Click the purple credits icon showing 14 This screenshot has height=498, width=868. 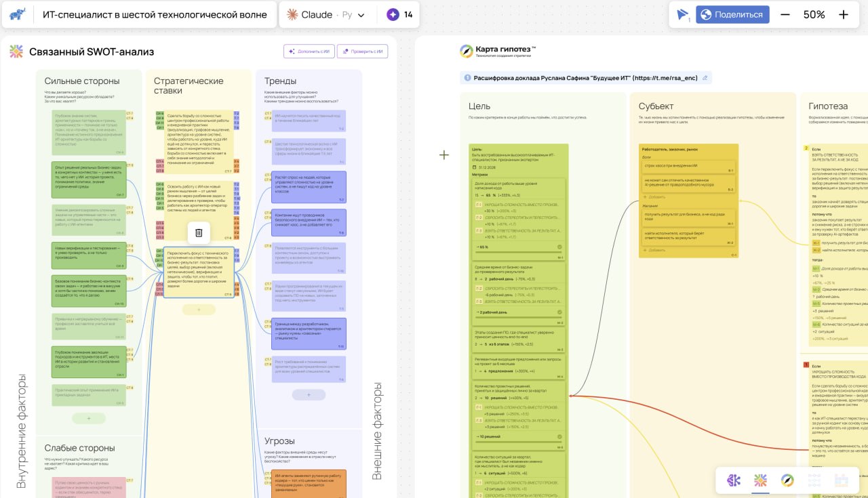[393, 14]
